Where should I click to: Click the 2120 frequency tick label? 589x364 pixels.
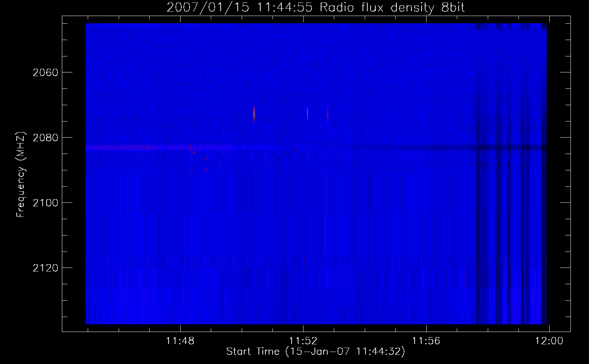46,268
